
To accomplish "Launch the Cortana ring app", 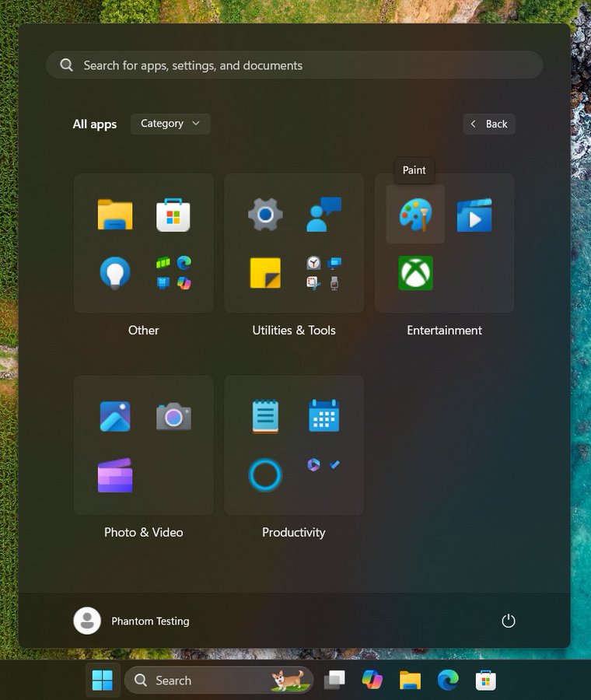I will click(265, 475).
